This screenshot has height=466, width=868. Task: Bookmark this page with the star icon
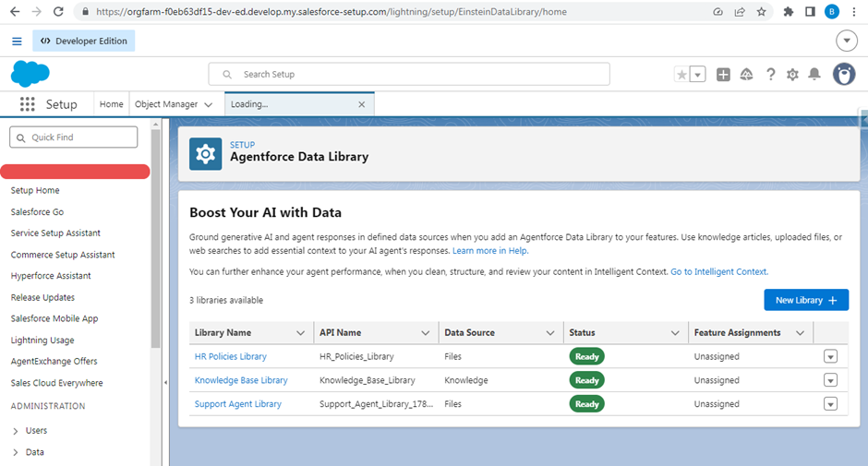coord(762,12)
